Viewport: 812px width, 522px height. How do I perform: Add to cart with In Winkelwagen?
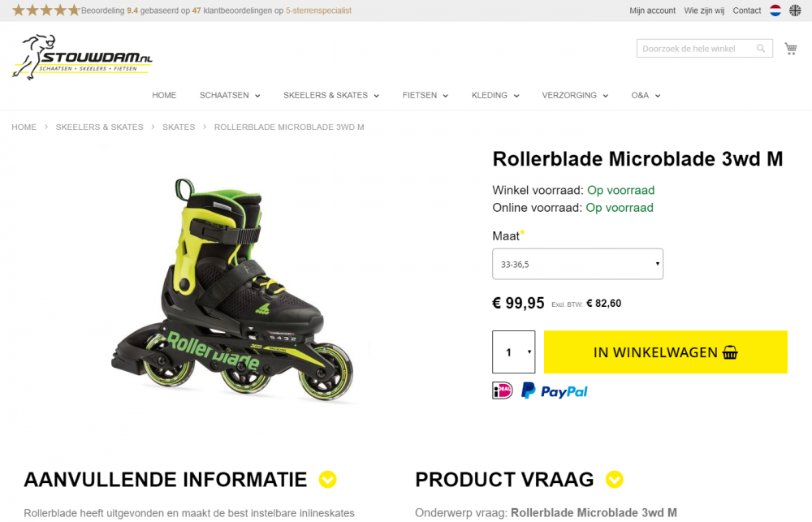[666, 352]
